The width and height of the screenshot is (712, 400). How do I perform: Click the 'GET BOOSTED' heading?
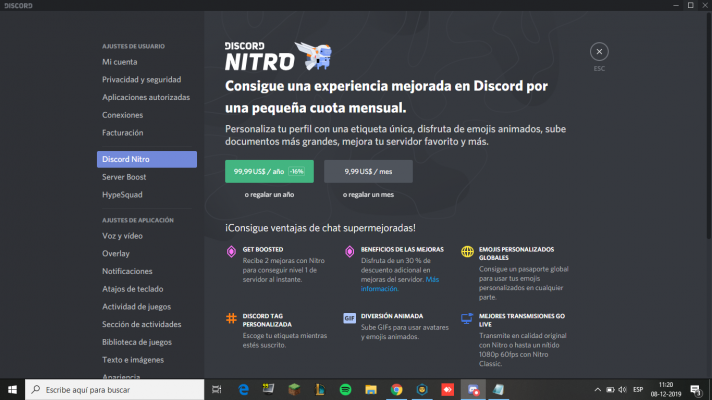(262, 249)
